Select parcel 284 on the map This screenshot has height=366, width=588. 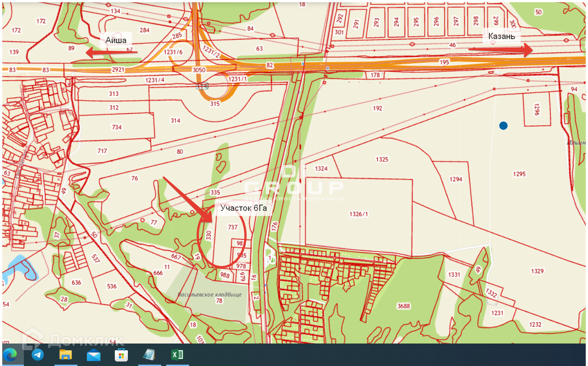(145, 30)
